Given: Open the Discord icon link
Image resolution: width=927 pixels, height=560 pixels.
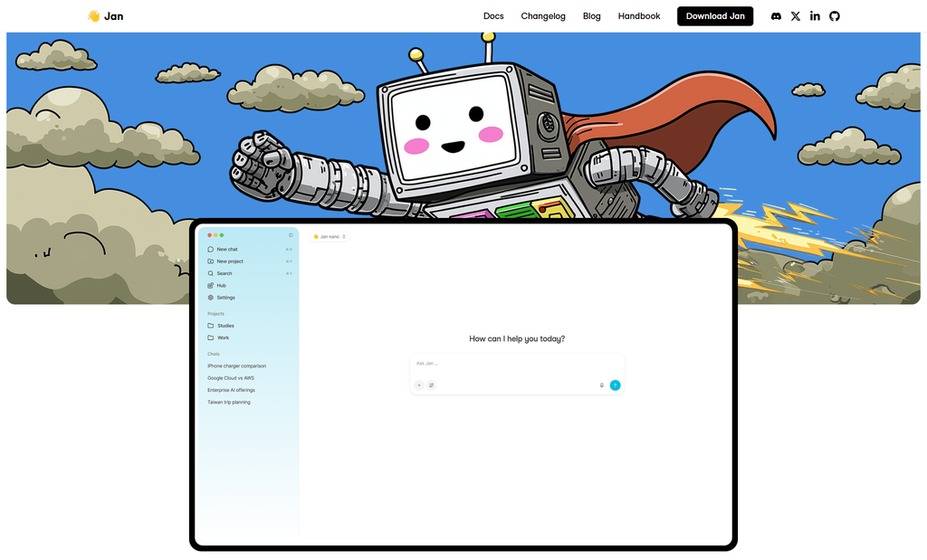Looking at the screenshot, I should click(776, 16).
